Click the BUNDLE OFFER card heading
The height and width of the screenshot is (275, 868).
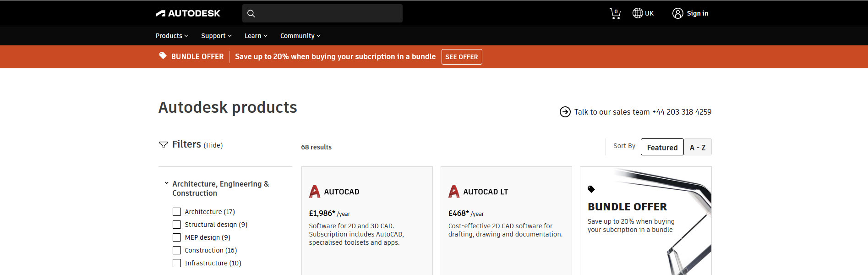627,207
